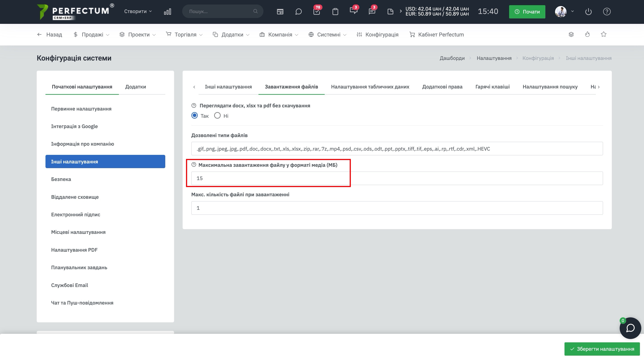Open Дашборди breadcrumb link
Image resolution: width=644 pixels, height=357 pixels.
452,58
